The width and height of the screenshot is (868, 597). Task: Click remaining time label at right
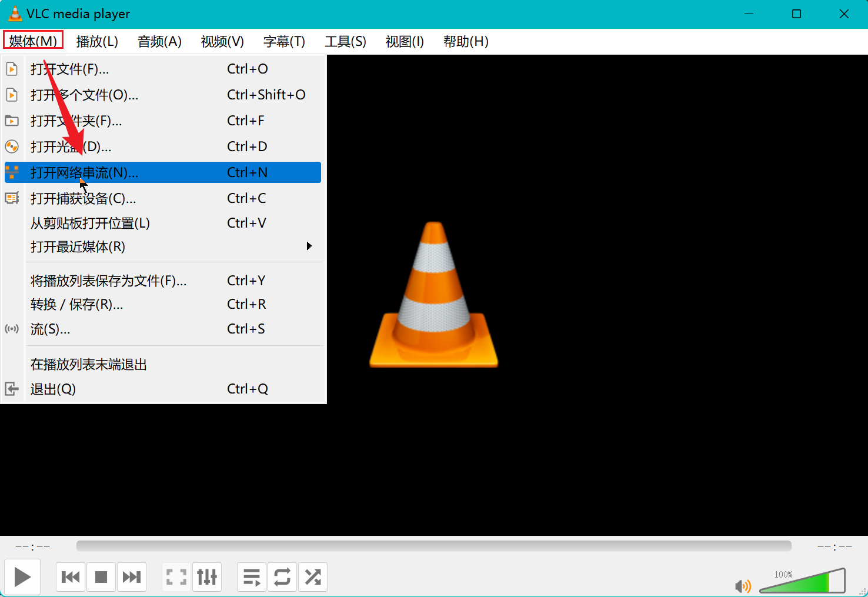click(x=834, y=546)
